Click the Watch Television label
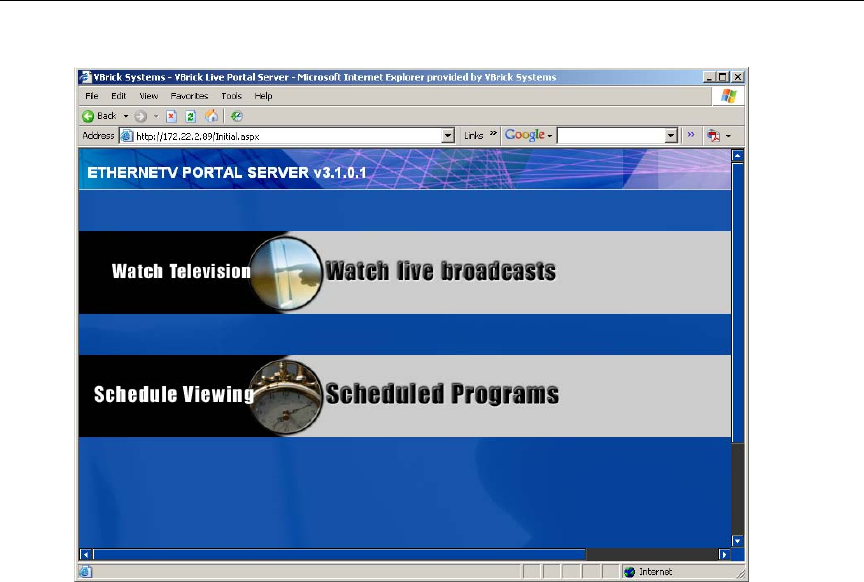Viewport: 864px width, 582px height. (181, 271)
